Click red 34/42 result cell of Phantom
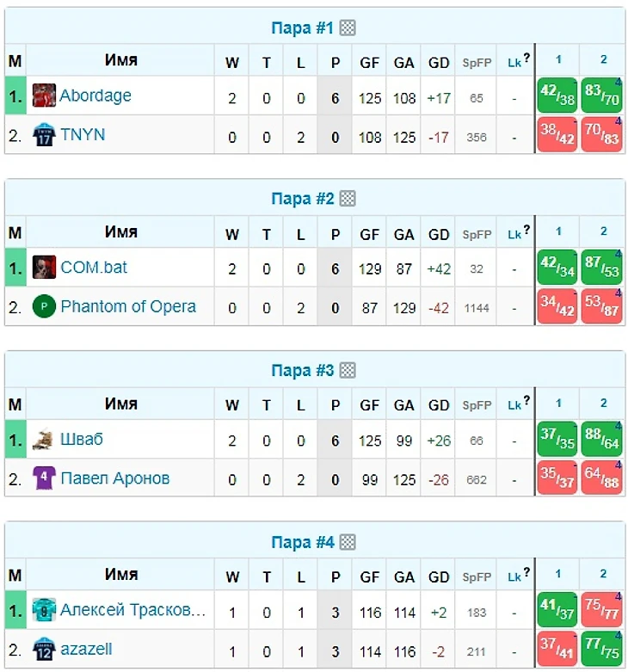 pos(557,307)
